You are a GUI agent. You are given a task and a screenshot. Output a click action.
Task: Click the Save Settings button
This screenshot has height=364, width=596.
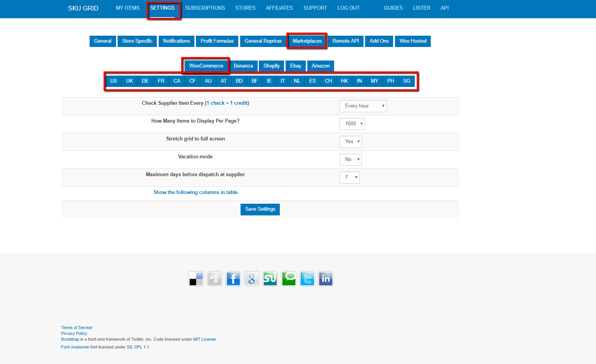click(260, 209)
